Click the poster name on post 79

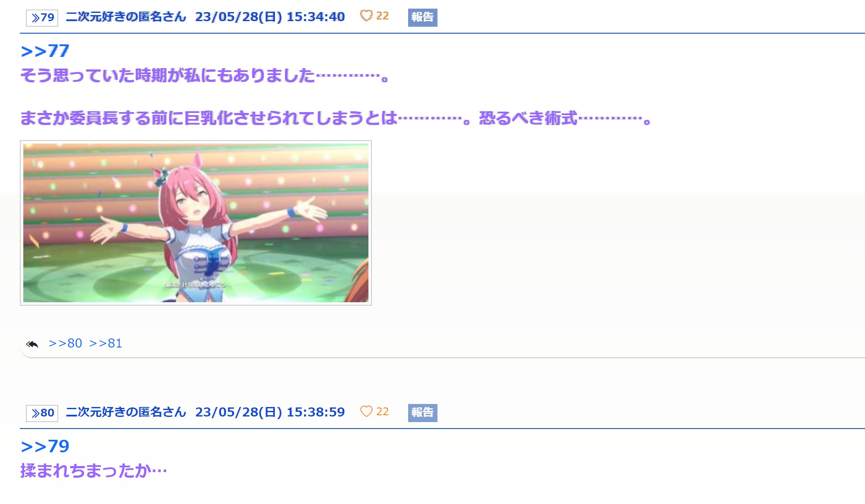point(126,17)
